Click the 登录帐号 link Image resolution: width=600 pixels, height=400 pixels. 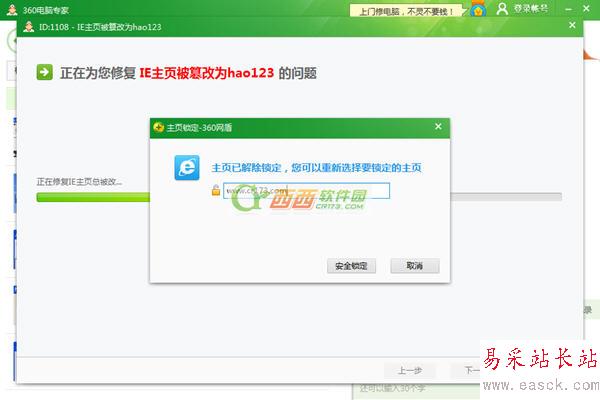[530, 9]
